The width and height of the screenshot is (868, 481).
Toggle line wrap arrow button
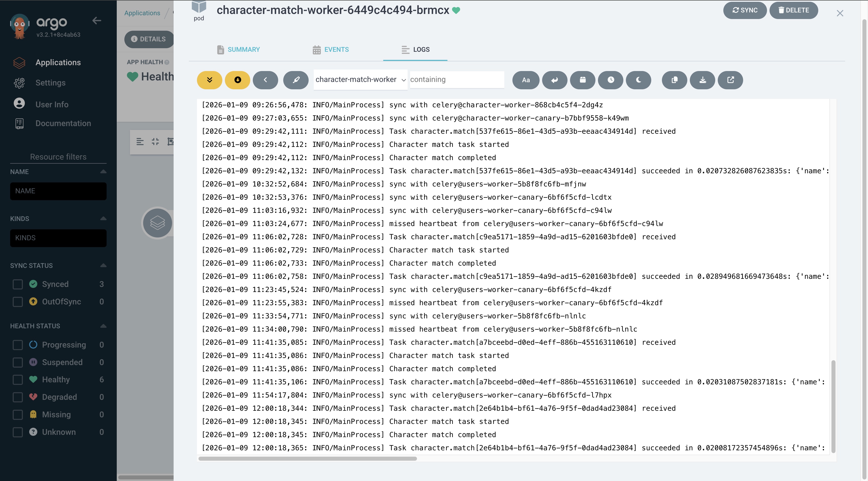click(554, 80)
